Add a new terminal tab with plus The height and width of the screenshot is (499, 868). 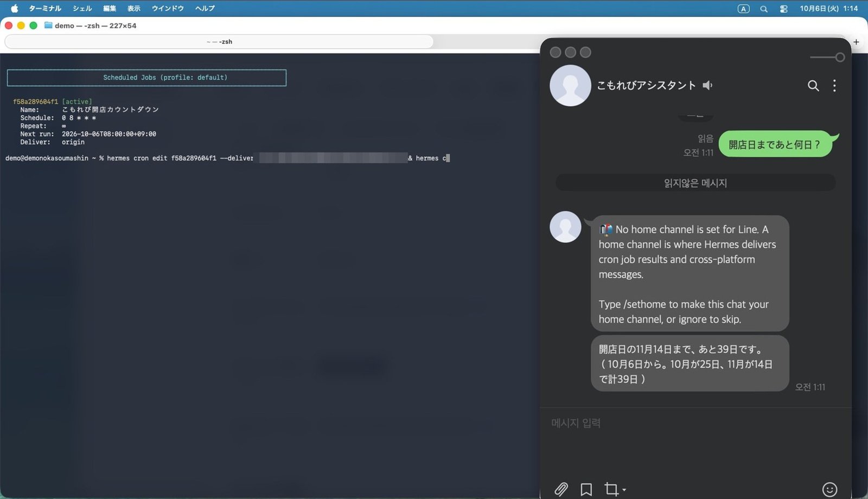point(856,42)
